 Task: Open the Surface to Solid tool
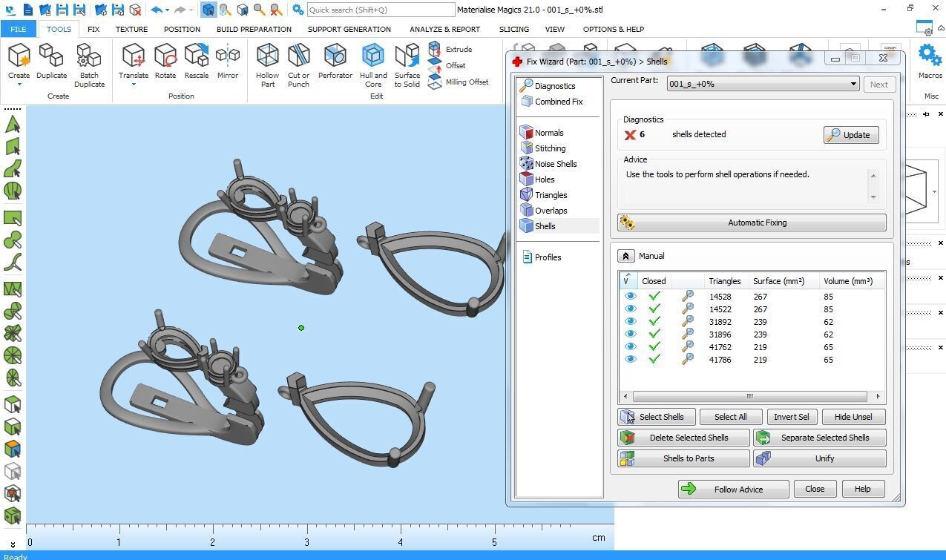click(407, 65)
